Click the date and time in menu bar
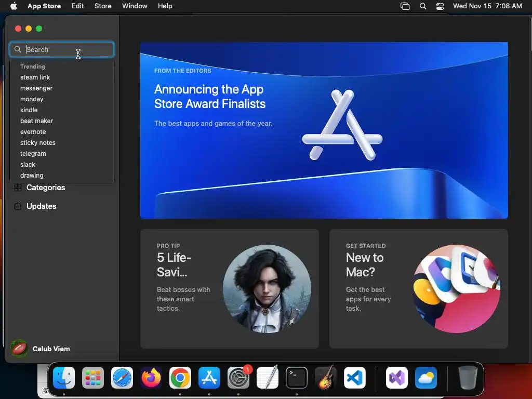 point(487,6)
